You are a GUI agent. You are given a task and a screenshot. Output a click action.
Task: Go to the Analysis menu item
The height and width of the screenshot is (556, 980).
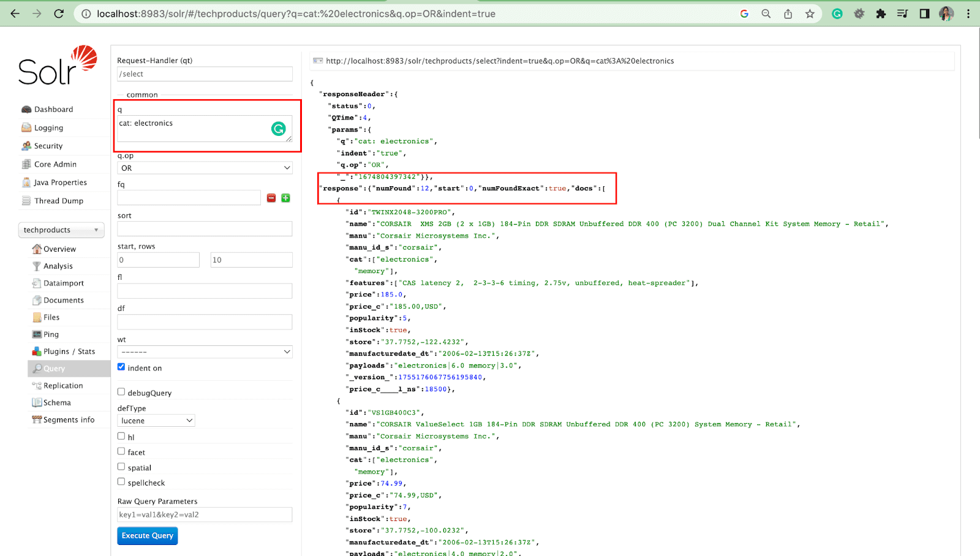click(58, 266)
